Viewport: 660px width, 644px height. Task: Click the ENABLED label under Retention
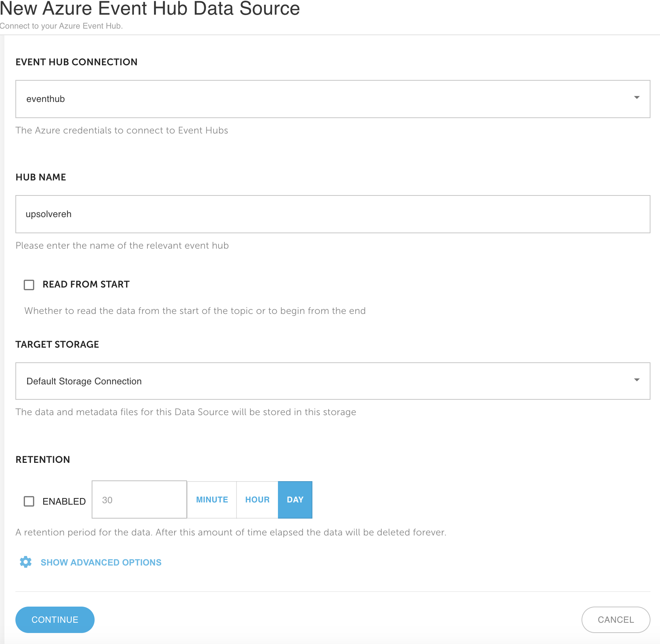pos(64,501)
